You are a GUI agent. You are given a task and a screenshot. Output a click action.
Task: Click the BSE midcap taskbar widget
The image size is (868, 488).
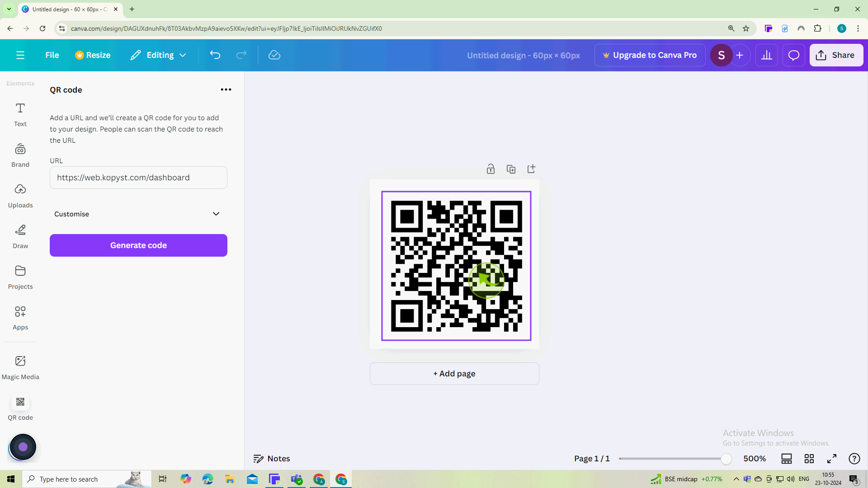686,479
